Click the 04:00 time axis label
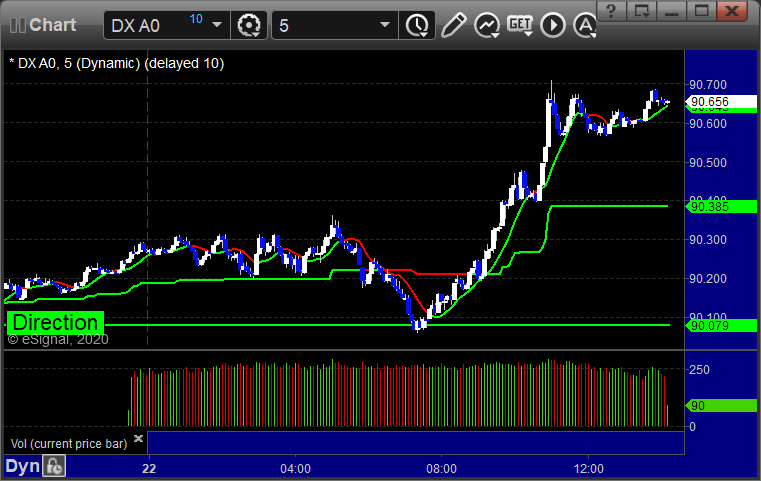Screen dimensions: 761x481 295,469
